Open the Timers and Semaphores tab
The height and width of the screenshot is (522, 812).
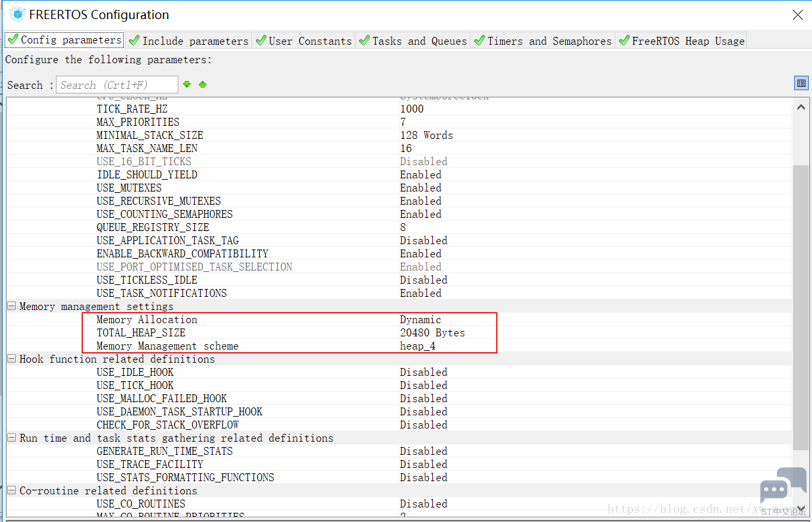543,41
